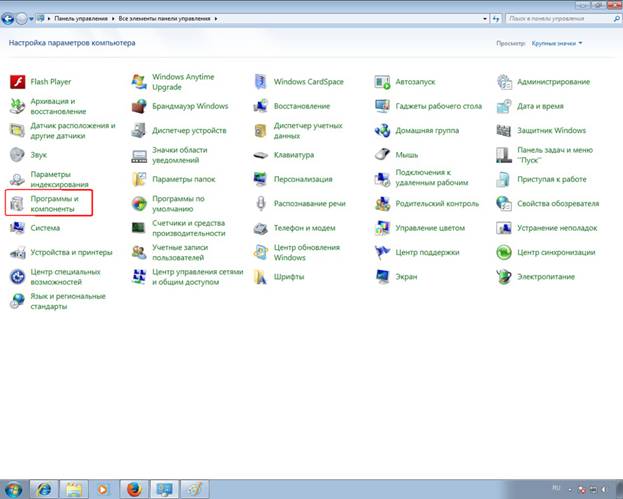Open Панель задач и меню Пуск link
Screen dimensions: 623x499
(555, 155)
